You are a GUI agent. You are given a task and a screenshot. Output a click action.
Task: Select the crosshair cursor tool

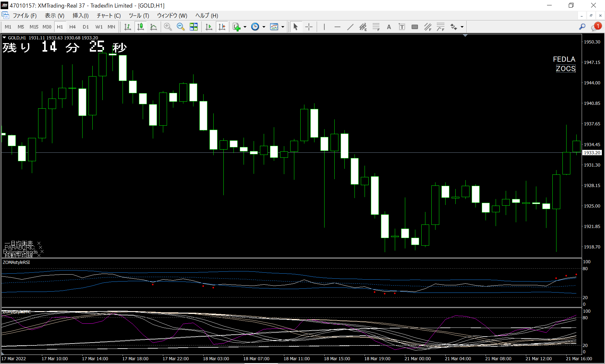point(309,27)
